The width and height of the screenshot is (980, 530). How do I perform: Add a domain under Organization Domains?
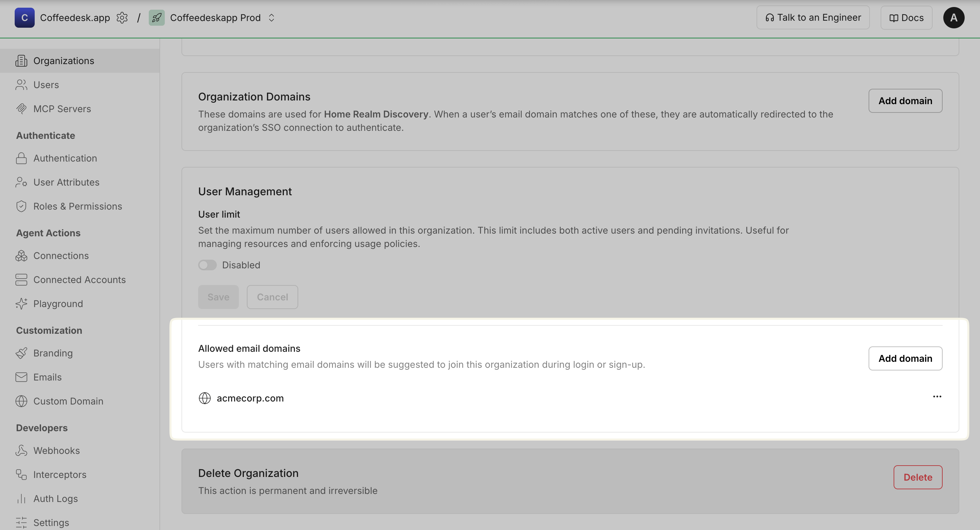pyautogui.click(x=905, y=100)
